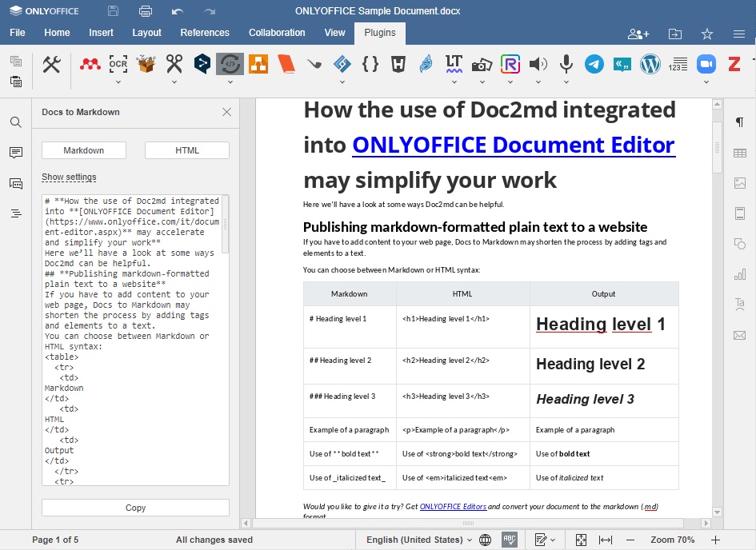Switch to the References tab

[x=205, y=33]
